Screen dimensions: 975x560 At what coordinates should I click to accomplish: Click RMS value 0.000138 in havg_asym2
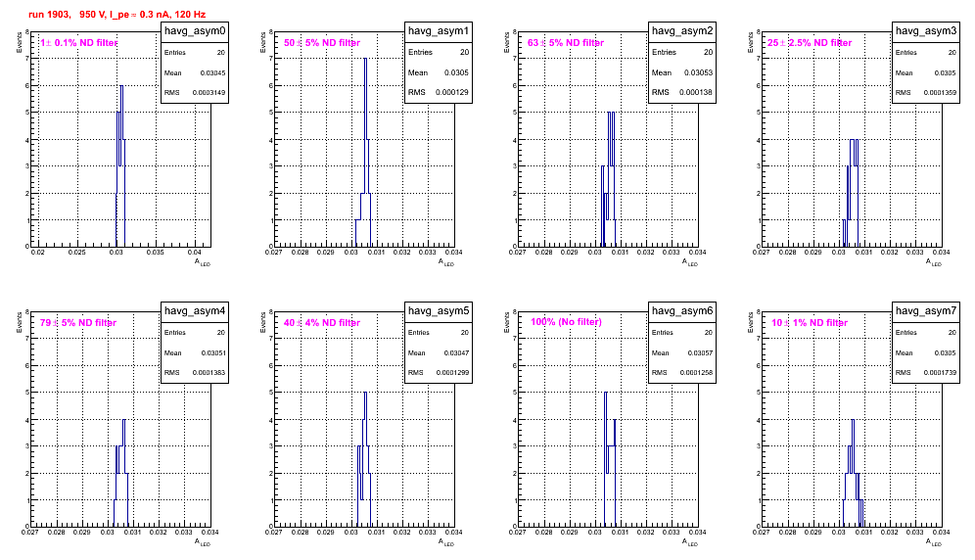pos(696,92)
